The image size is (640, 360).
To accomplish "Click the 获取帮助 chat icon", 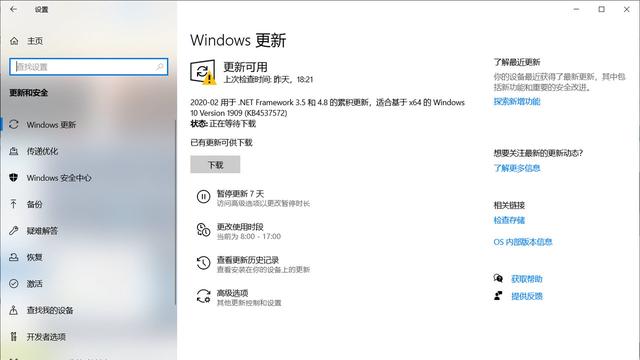I will [x=498, y=278].
